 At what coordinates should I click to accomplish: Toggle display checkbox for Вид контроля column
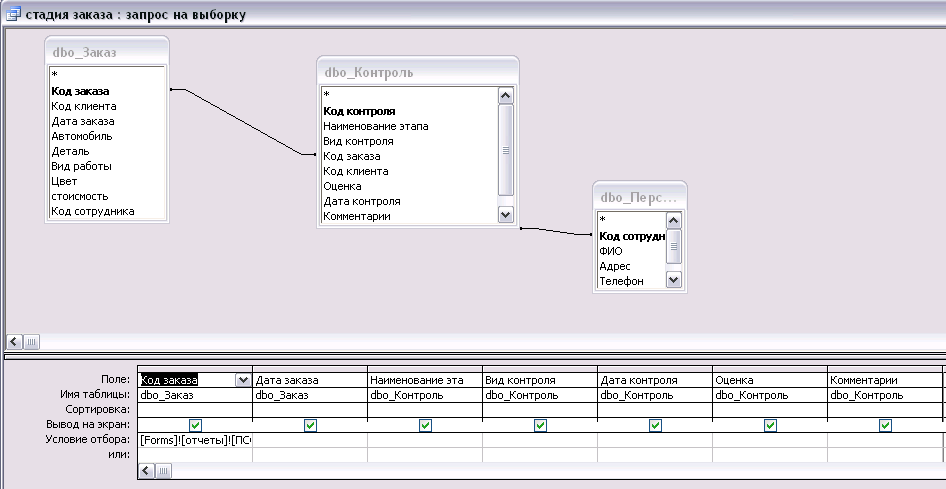[541, 425]
